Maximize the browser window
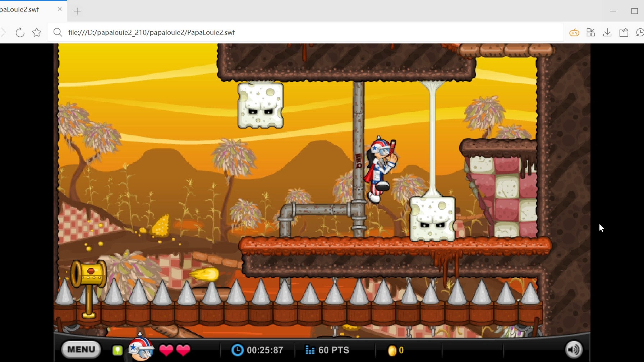Viewport: 644px width, 362px height. 635,11
